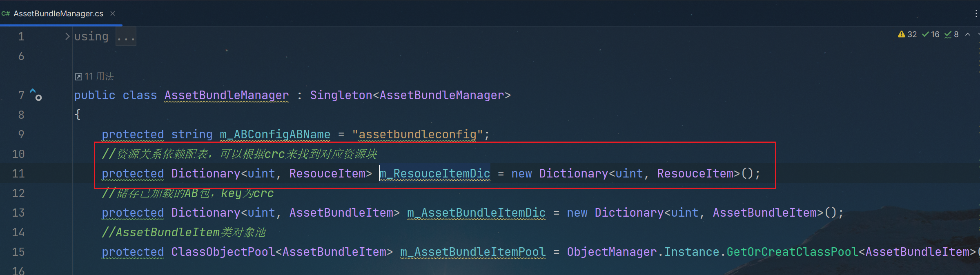
Task: Click the 8 typo checkmark indicator
Action: [x=951, y=35]
